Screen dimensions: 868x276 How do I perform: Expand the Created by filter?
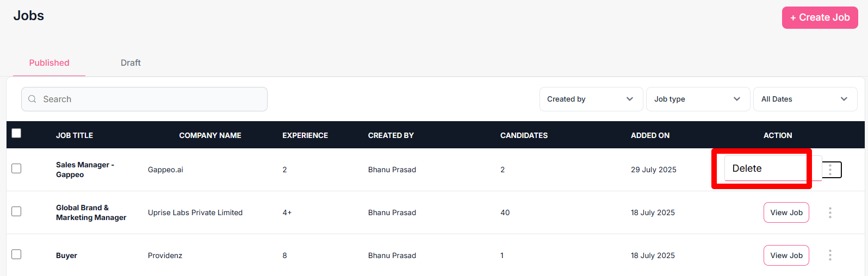point(591,99)
